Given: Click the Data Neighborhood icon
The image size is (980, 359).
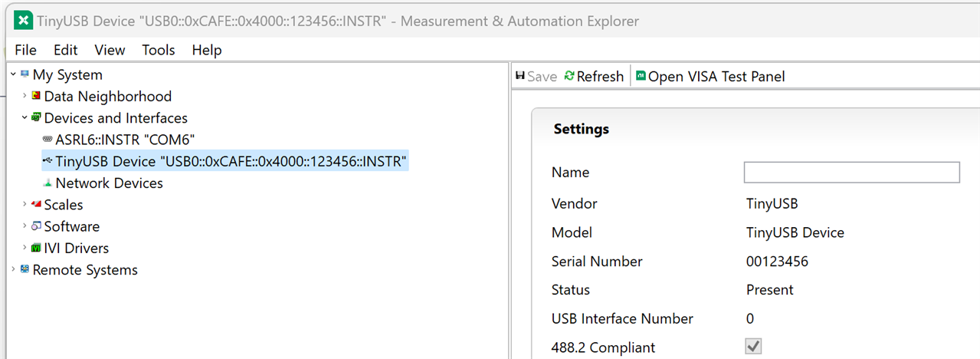Looking at the screenshot, I should tap(36, 97).
